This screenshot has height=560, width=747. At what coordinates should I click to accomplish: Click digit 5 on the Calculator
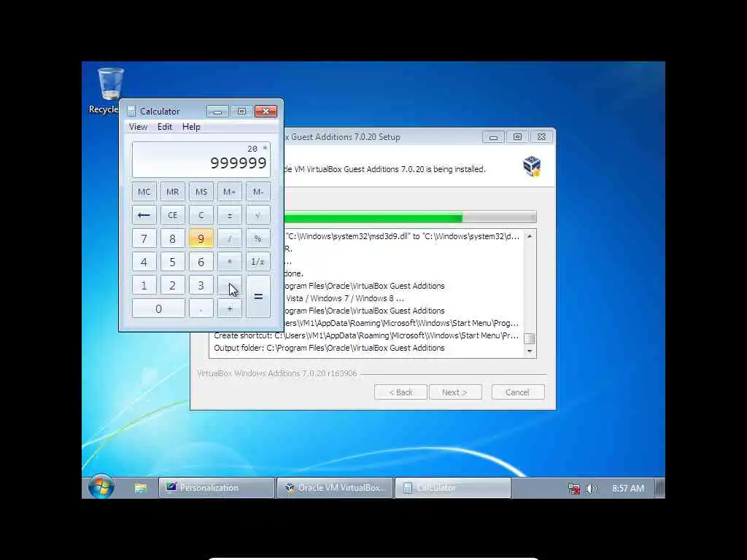pyautogui.click(x=172, y=262)
